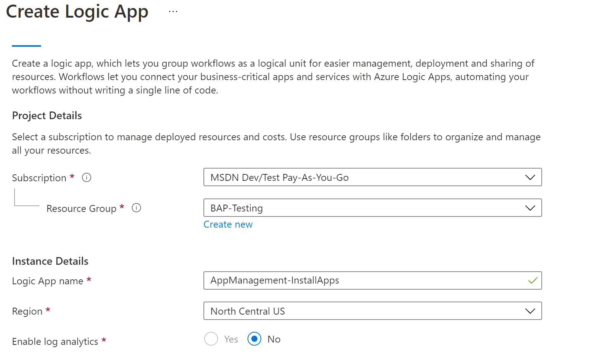Open the Resource Group dropdown
The height and width of the screenshot is (364, 613).
coord(372,208)
